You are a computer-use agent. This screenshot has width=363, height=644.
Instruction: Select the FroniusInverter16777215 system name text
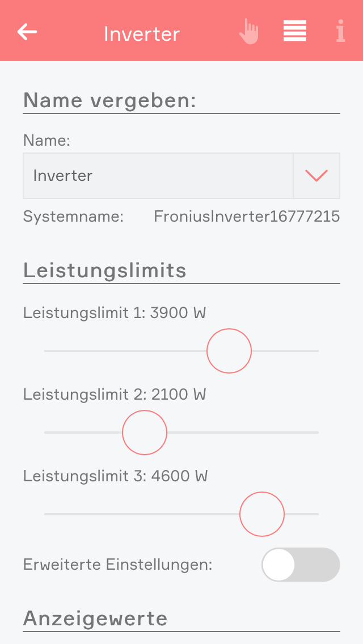(247, 217)
